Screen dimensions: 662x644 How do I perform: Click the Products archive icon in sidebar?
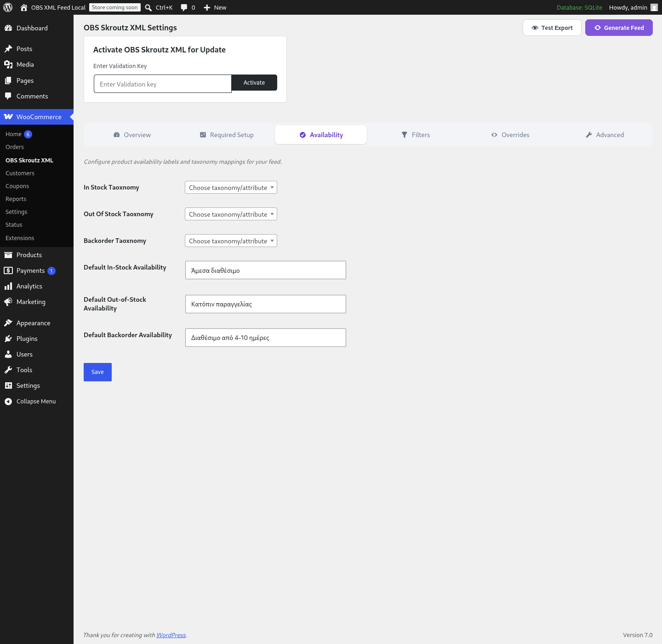click(8, 255)
